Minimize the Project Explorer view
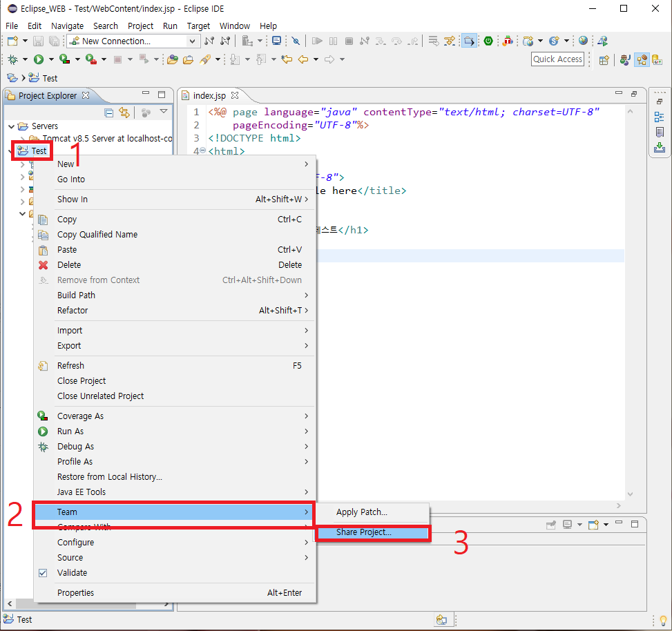The width and height of the screenshot is (672, 631). click(146, 93)
